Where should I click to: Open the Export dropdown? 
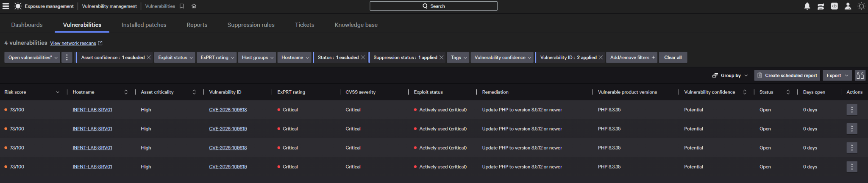pyautogui.click(x=837, y=75)
